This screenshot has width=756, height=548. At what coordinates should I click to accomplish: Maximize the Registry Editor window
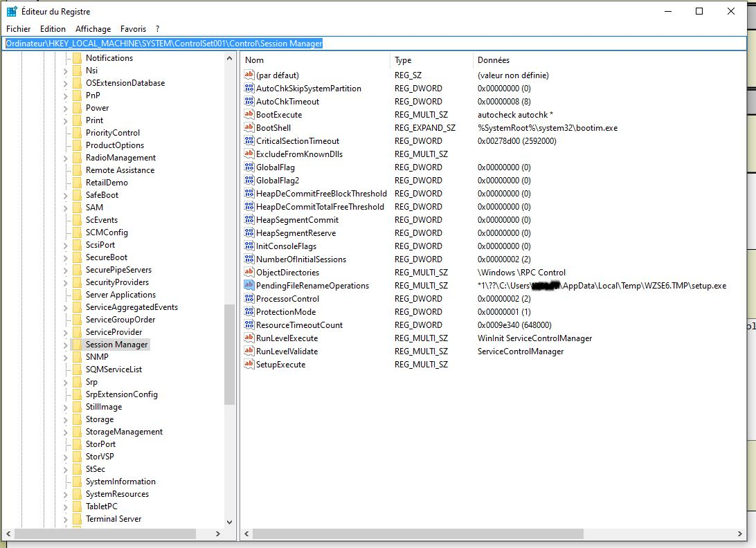[699, 11]
